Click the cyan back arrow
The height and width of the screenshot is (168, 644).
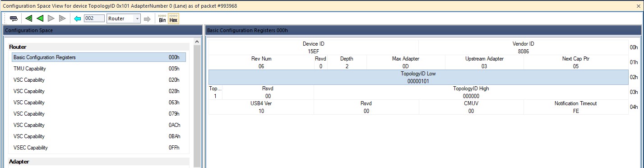78,19
